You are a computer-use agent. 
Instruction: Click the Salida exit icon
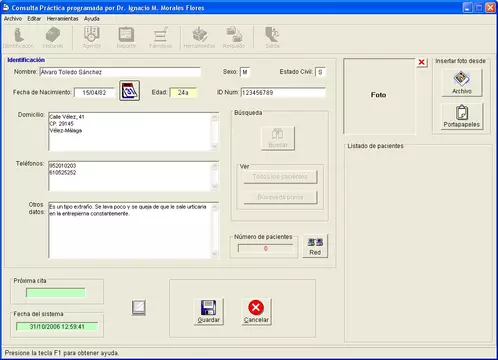[x=272, y=38]
